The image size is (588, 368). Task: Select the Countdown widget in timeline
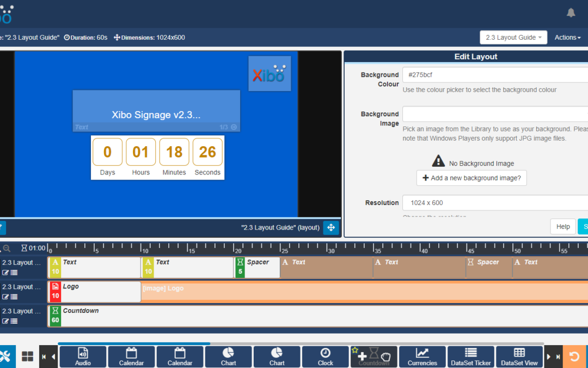(318, 316)
